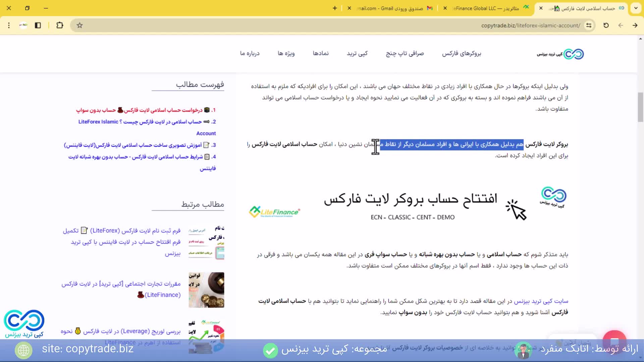Open a new tab with the plus button
644x362 pixels.
click(334, 8)
